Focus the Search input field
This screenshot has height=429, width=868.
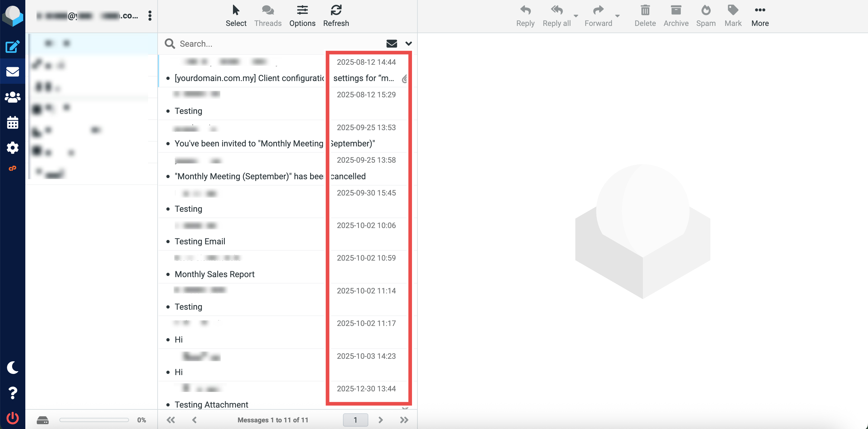coord(280,43)
